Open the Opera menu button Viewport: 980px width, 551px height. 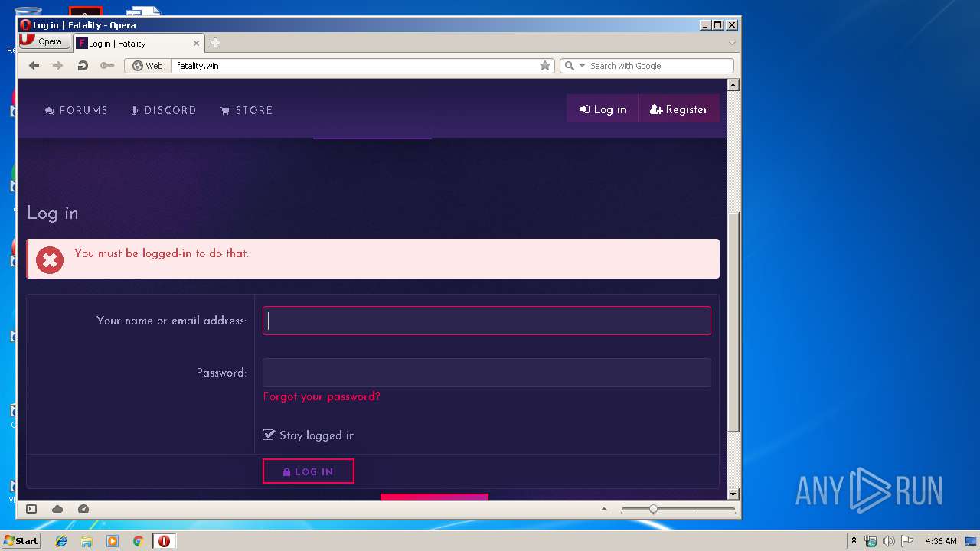click(44, 41)
